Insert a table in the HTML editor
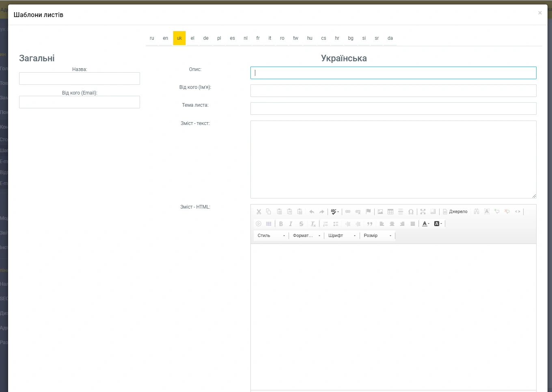This screenshot has width=552, height=392. pyautogui.click(x=390, y=212)
